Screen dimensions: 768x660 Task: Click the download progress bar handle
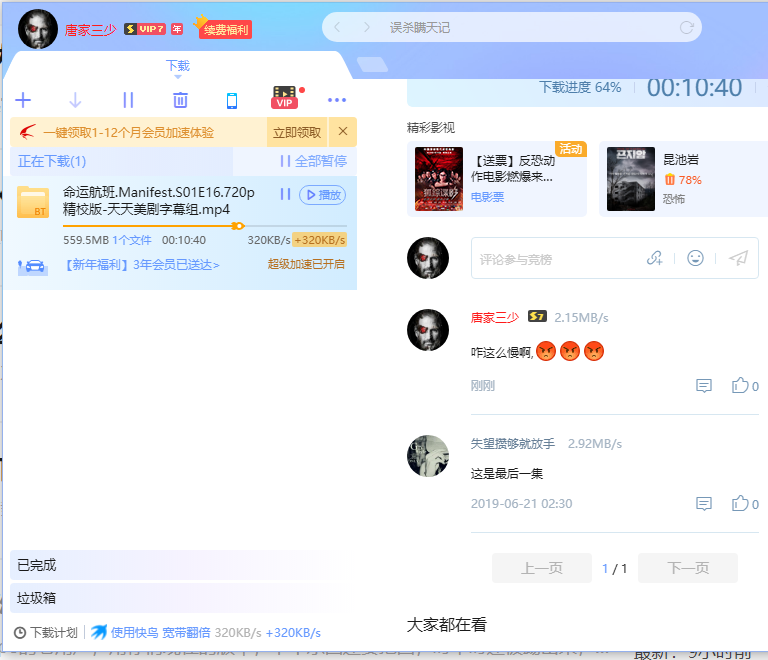[x=238, y=226]
